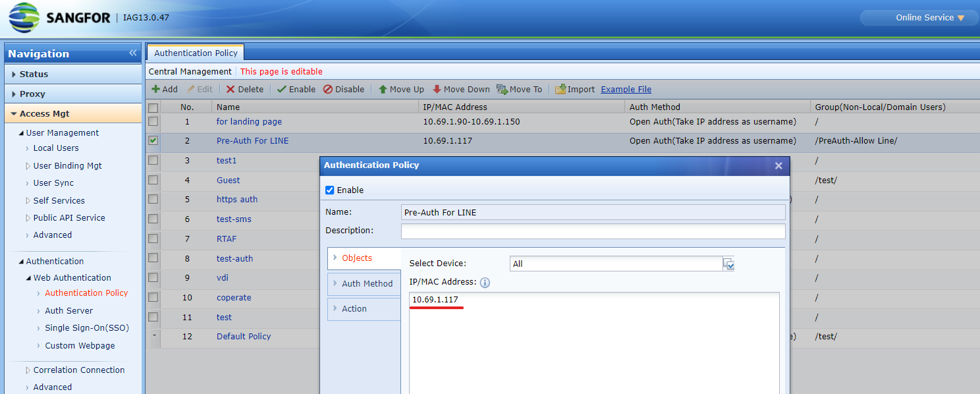Screen dimensions: 980x394
Task: Click the Description input field
Action: point(593,231)
